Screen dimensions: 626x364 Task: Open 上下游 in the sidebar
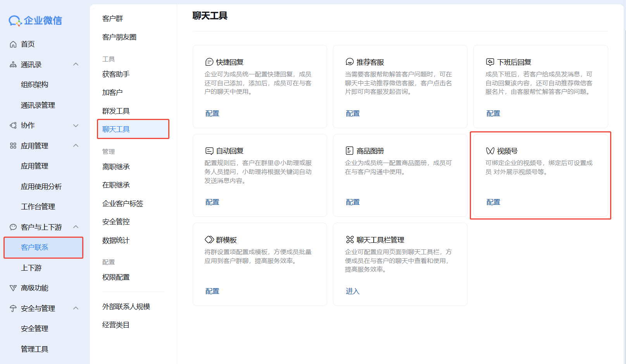coord(31,268)
